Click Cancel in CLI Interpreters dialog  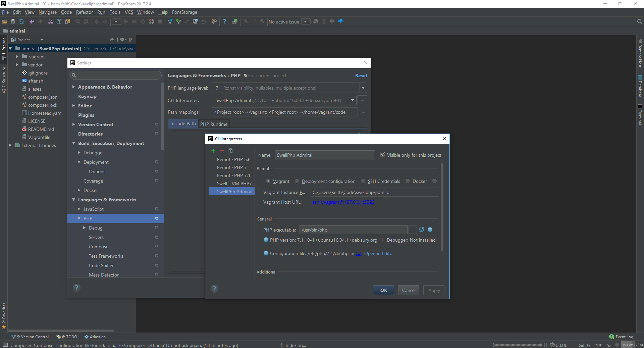pos(409,290)
